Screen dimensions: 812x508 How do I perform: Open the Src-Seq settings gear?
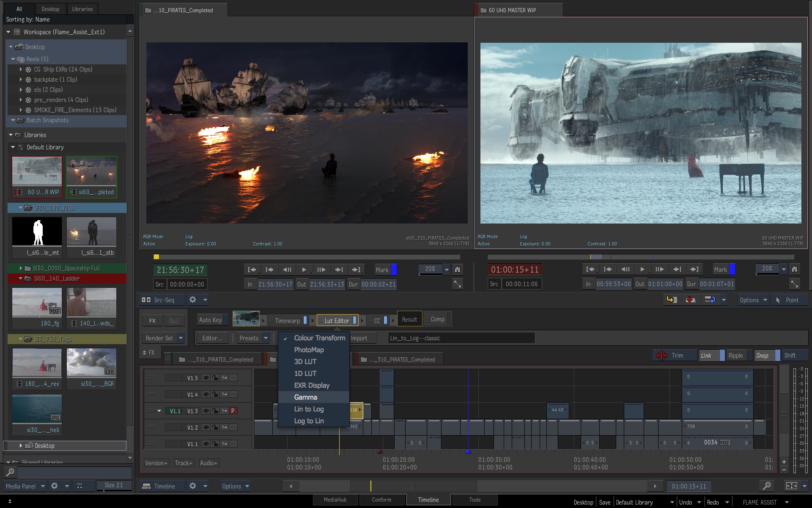(192, 300)
